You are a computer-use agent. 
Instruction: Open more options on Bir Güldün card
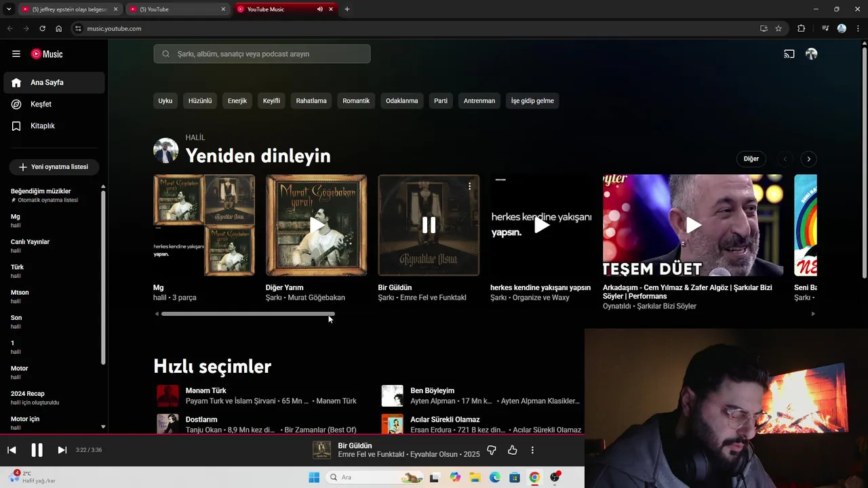[469, 185]
